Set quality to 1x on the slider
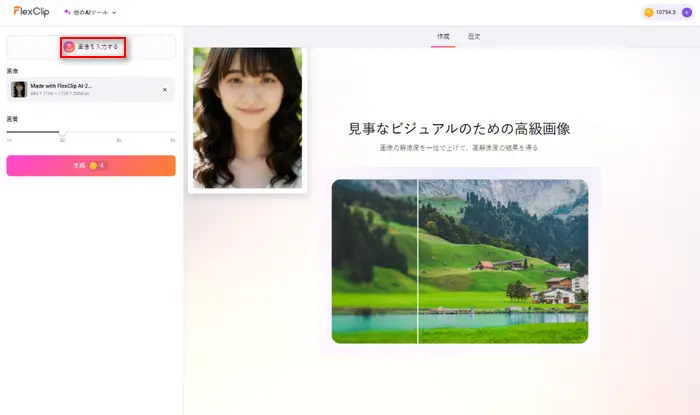Viewport: 700px width, 415px height. coord(9,140)
